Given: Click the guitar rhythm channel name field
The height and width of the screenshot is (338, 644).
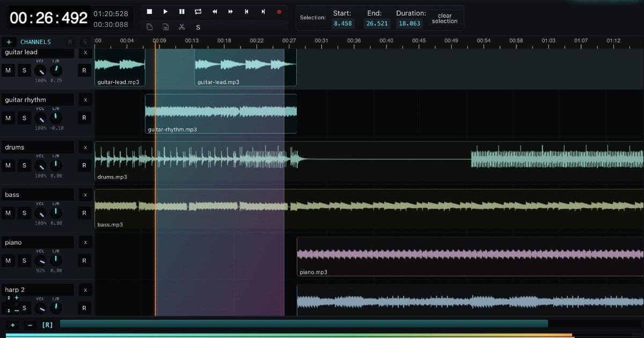Looking at the screenshot, I should (38, 100).
